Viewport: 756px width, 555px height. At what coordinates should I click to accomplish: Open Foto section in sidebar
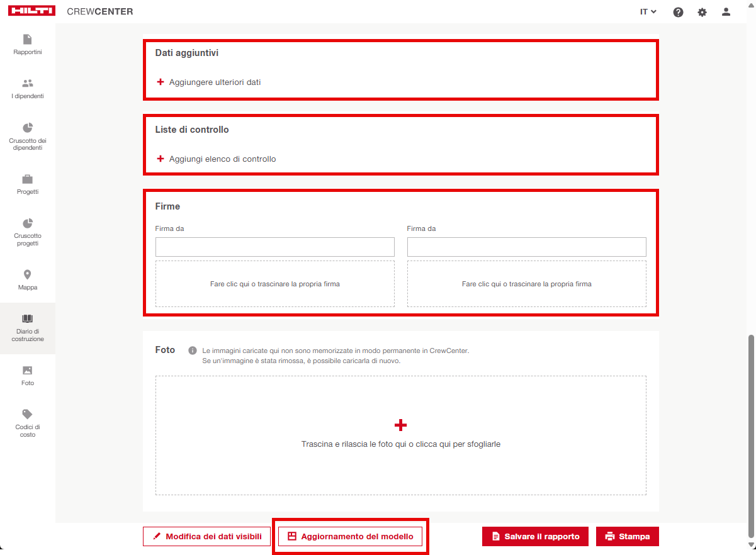[x=28, y=376]
